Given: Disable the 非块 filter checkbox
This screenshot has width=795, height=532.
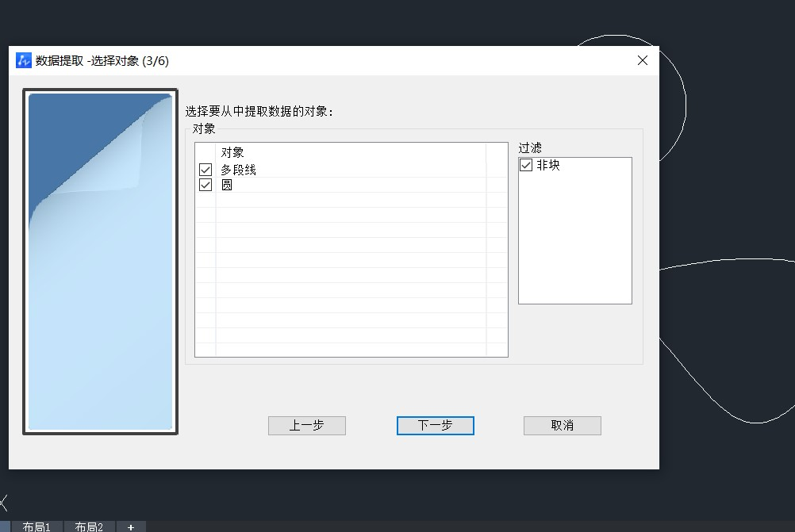Looking at the screenshot, I should pos(526,166).
